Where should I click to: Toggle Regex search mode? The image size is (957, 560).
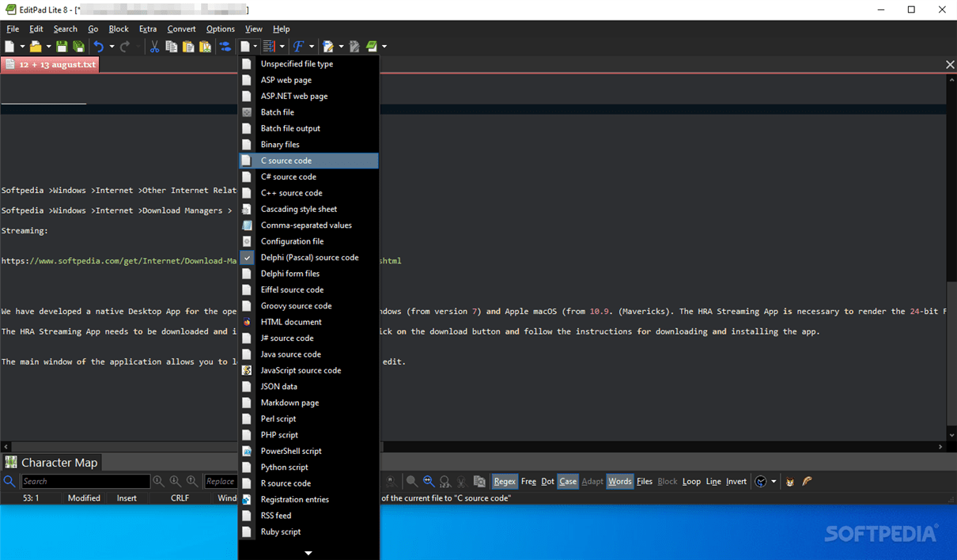[505, 481]
